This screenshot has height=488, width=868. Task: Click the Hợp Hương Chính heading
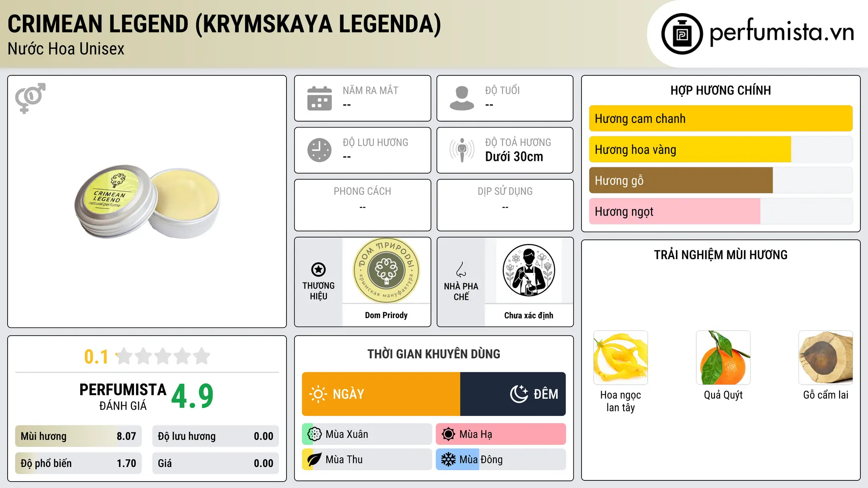(x=721, y=90)
